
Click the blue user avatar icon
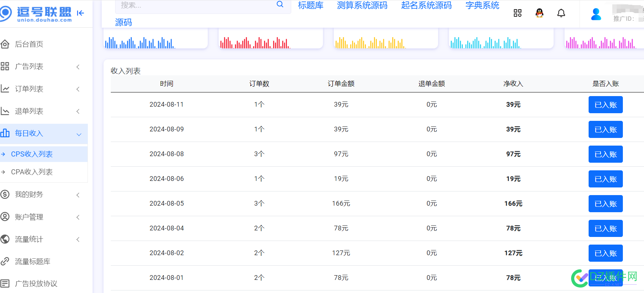[596, 14]
